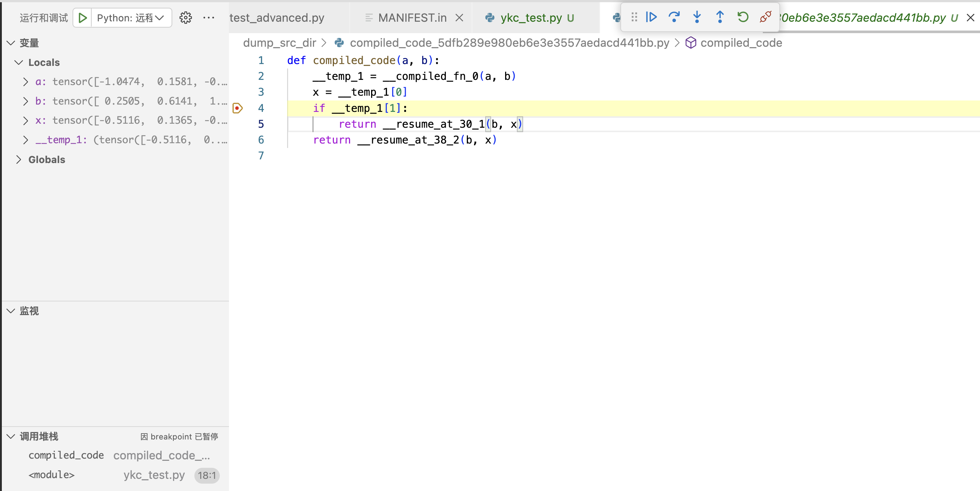Switch to ykc_test.py tab
Viewport: 980px width, 491px height.
(531, 18)
